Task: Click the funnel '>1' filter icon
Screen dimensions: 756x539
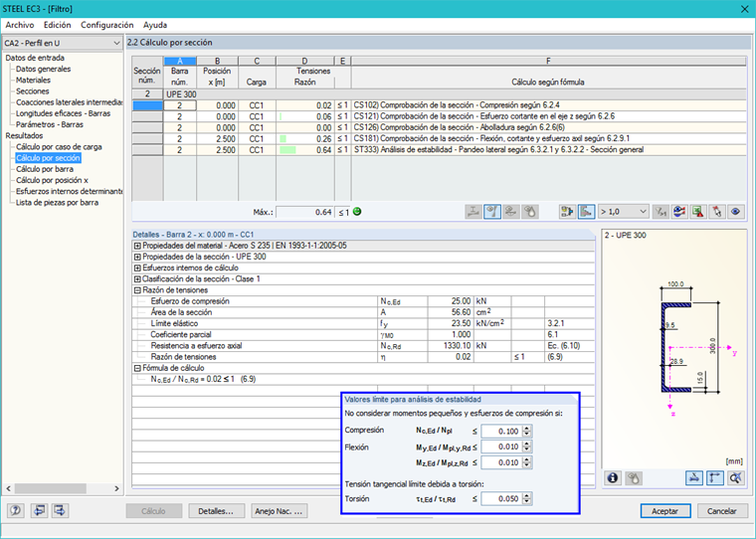Action: [661, 212]
